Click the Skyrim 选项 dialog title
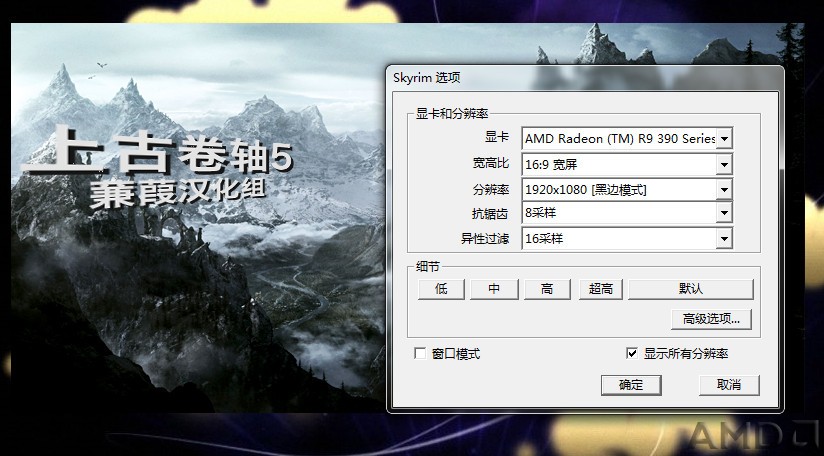The width and height of the screenshot is (824, 456). [427, 78]
